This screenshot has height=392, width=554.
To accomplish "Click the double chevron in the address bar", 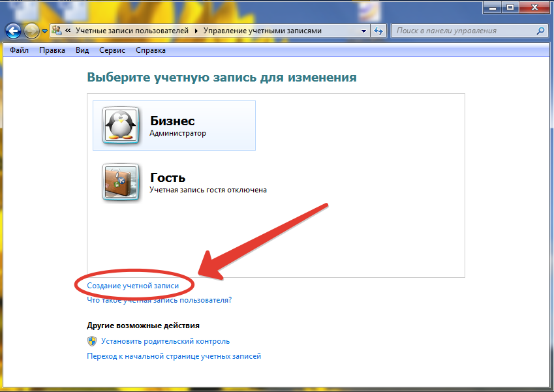I will pyautogui.click(x=68, y=31).
